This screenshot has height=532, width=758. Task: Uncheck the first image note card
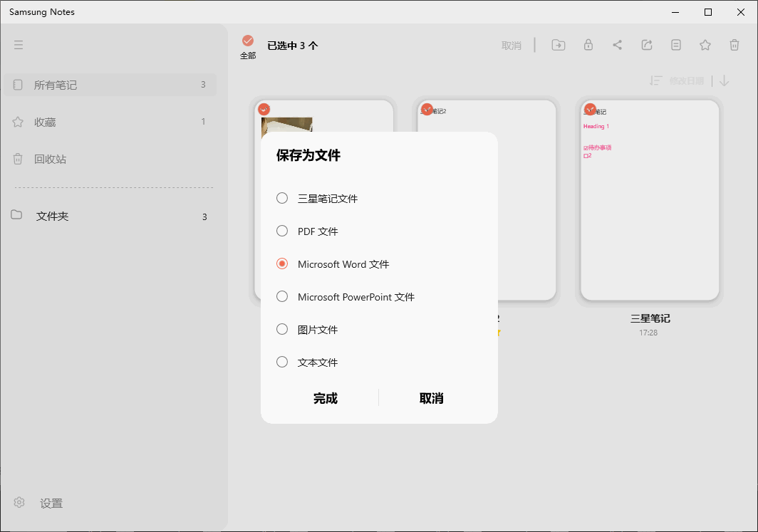(264, 109)
